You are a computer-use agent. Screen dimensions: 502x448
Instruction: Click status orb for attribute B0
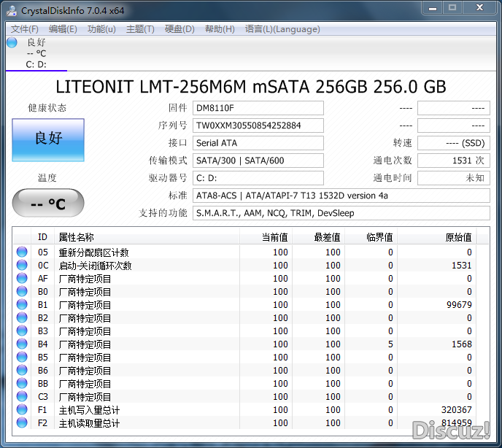click(22, 291)
